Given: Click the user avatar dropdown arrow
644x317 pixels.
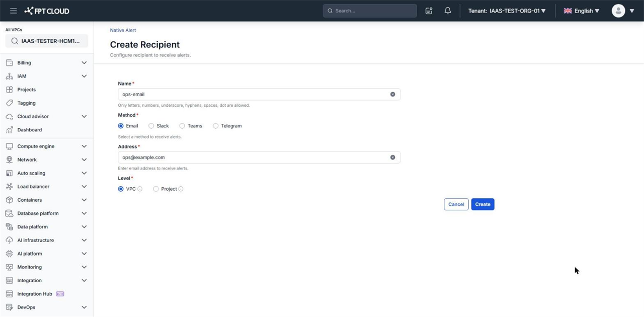Looking at the screenshot, I should click(x=632, y=11).
